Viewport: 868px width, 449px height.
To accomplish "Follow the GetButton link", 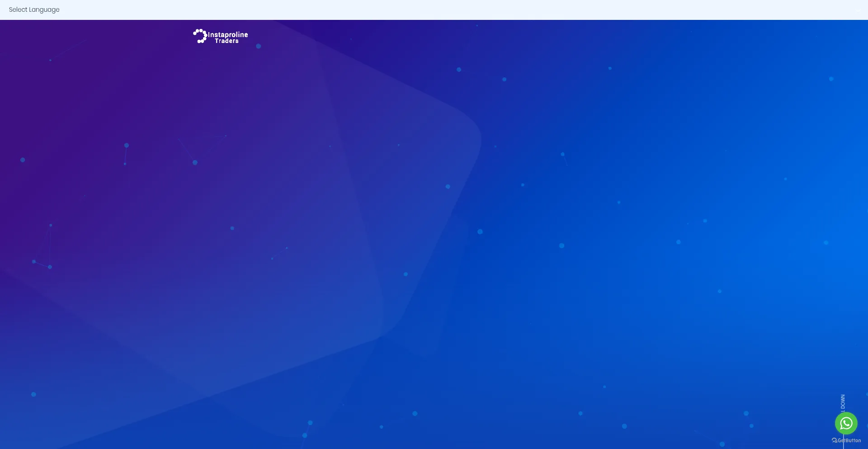I will (x=846, y=440).
